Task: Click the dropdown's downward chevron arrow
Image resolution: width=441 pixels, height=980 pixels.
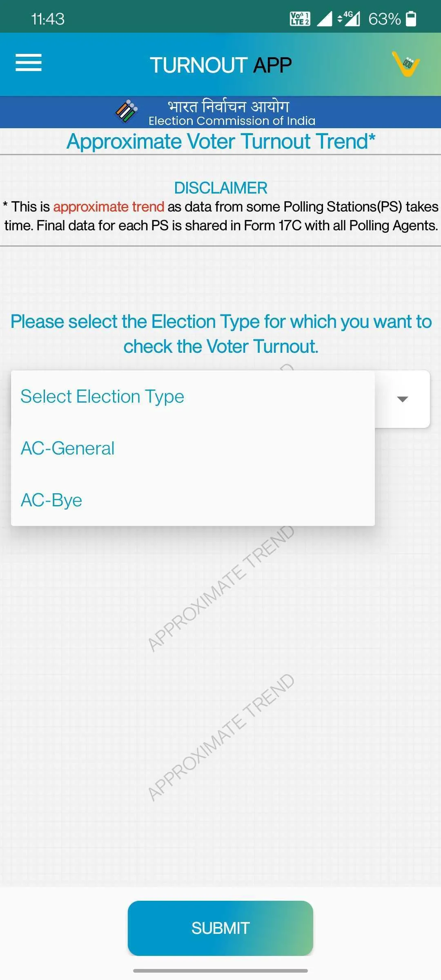Action: point(401,400)
